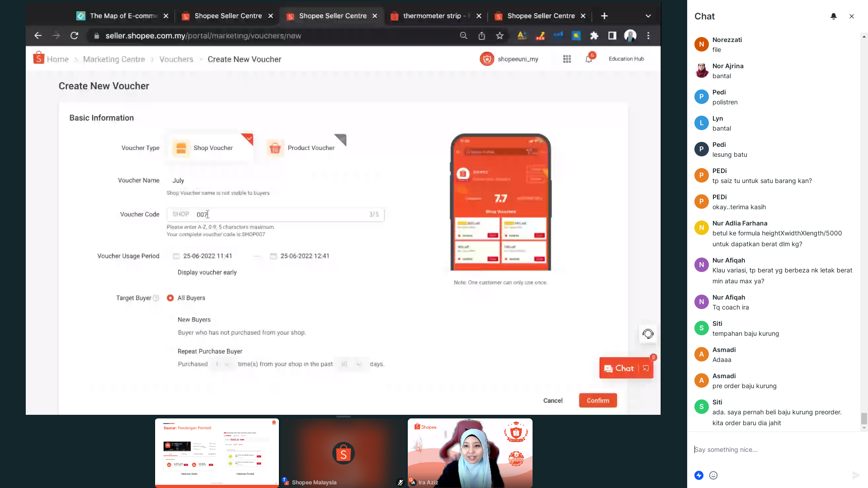
Task: Open Marketing Centre breadcrumb
Action: coord(114,59)
